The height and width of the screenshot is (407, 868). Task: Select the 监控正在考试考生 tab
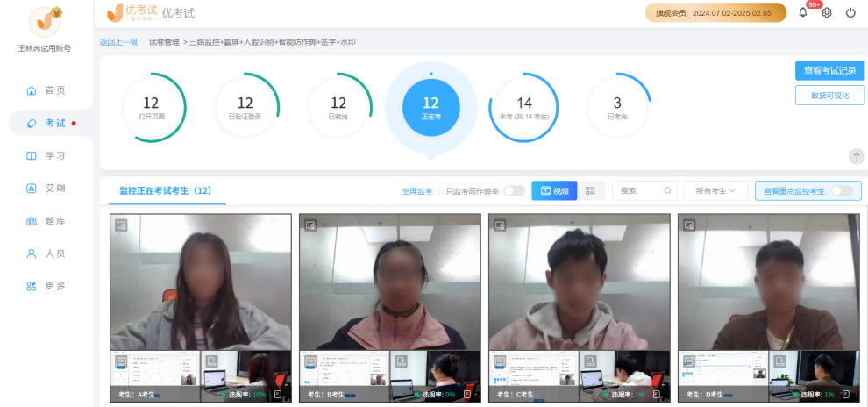(x=165, y=190)
